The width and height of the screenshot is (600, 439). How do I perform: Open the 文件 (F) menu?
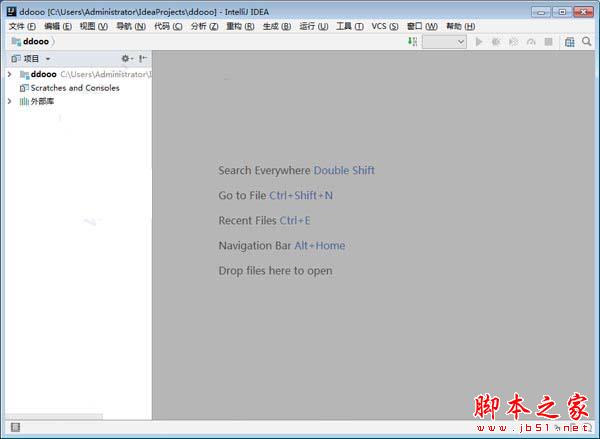pyautogui.click(x=22, y=26)
